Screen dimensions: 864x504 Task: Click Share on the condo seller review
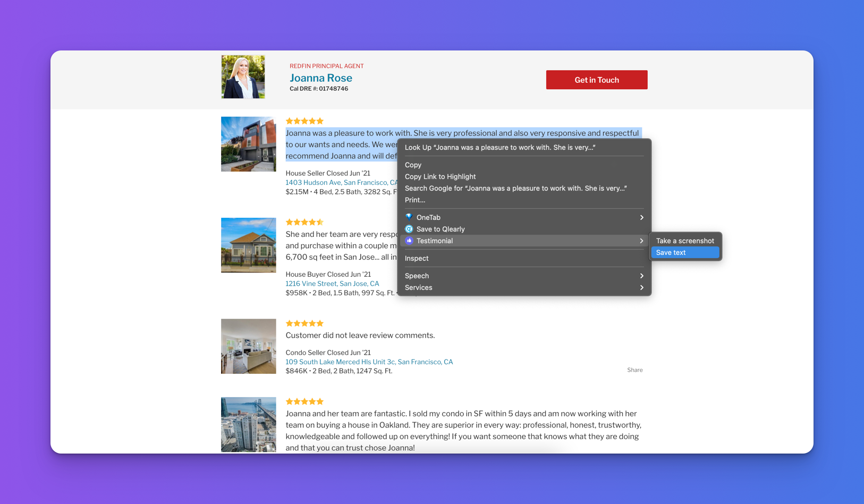634,370
